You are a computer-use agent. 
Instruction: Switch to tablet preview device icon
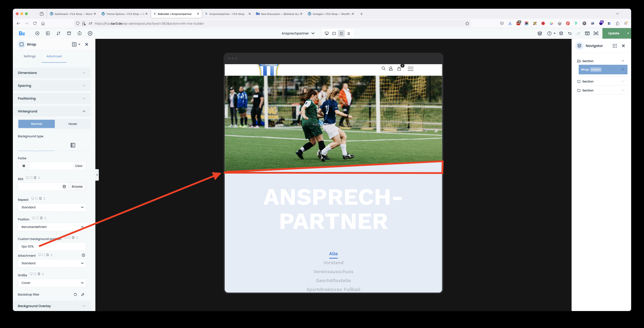(341, 33)
